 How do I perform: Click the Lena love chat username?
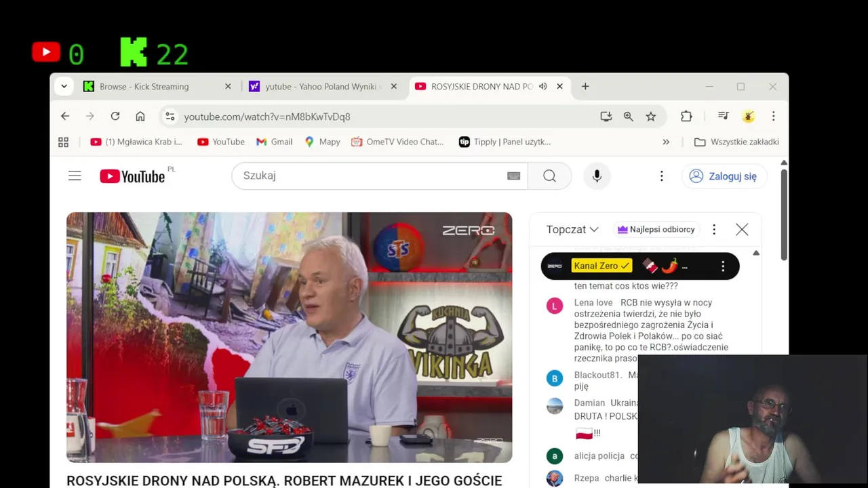tap(593, 303)
